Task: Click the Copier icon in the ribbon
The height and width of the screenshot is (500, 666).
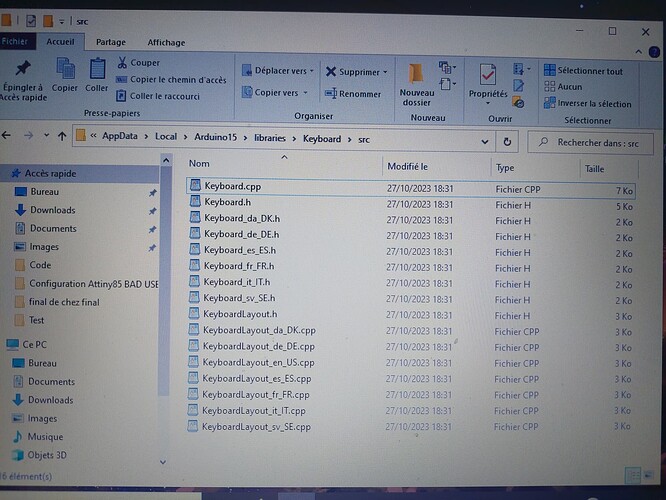Action: point(65,69)
